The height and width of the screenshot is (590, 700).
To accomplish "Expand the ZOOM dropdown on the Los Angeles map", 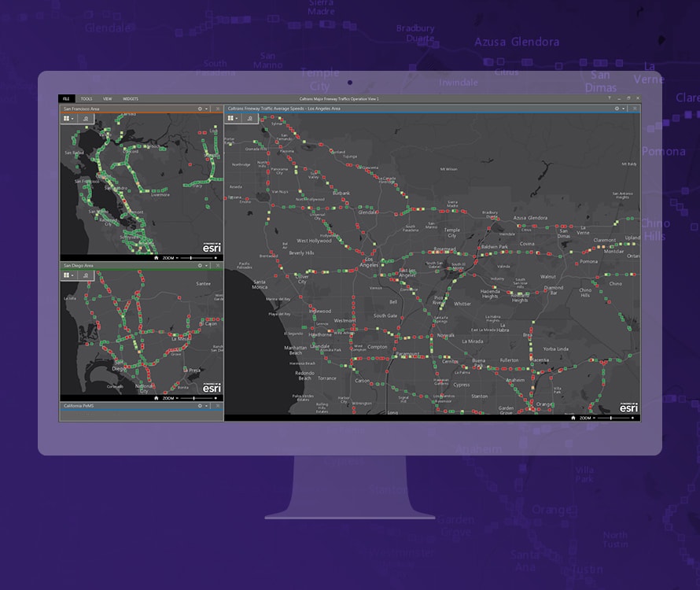I will pyautogui.click(x=594, y=418).
